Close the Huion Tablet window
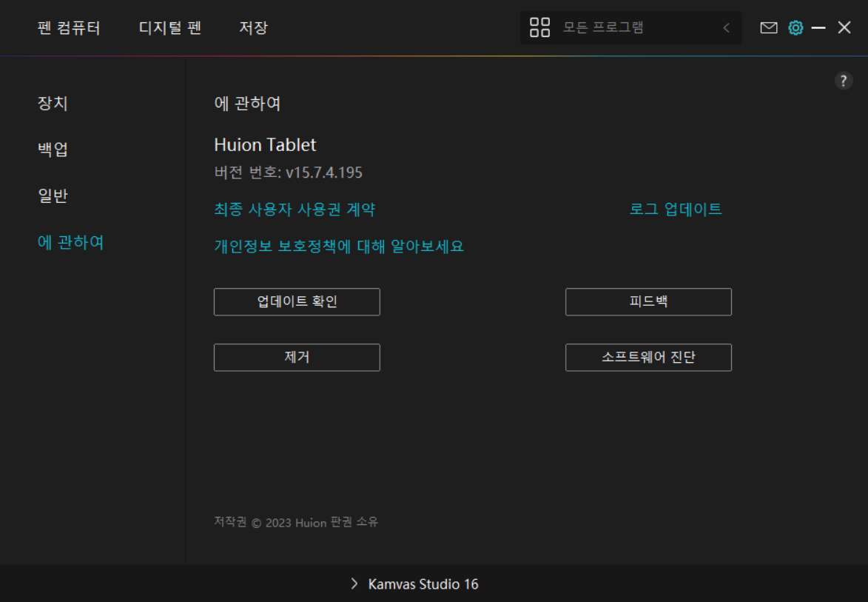Viewport: 868px width, 602px height. coord(844,28)
